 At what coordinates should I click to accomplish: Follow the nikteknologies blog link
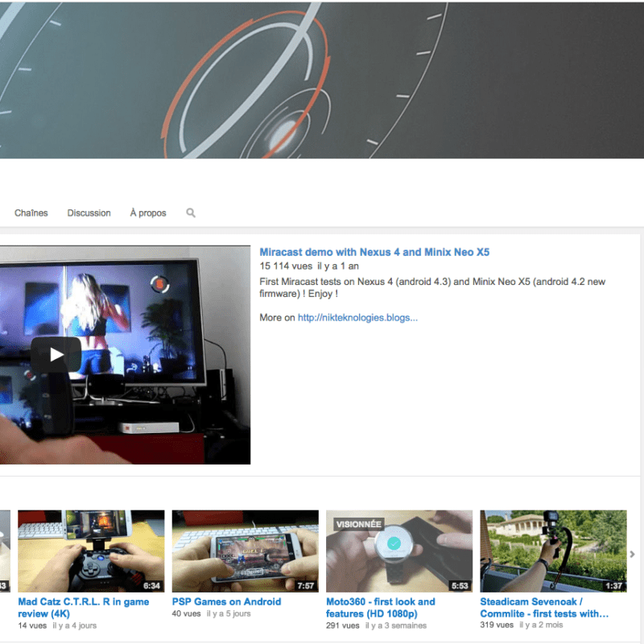pos(357,317)
